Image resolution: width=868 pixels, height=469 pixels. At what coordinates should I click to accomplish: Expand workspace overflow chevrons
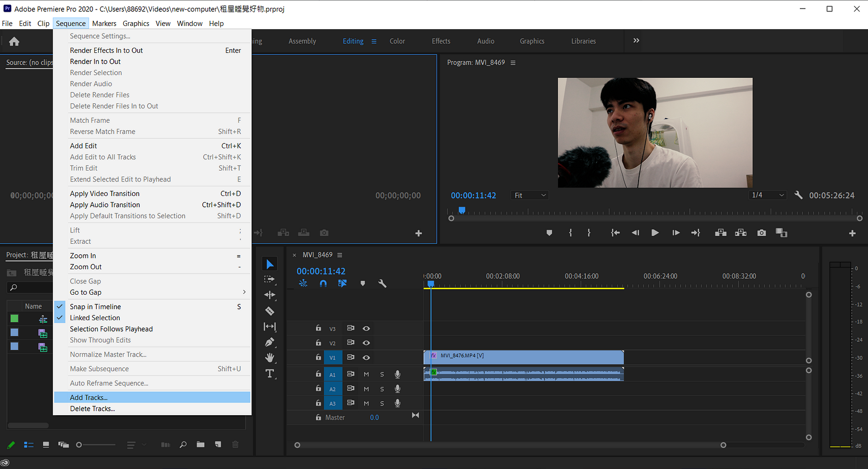[636, 41]
